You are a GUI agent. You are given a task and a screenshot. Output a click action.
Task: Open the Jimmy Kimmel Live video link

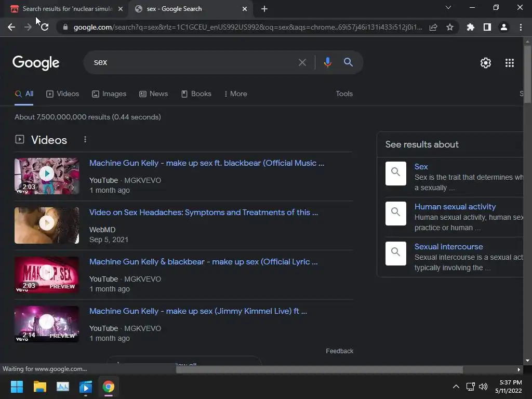198,311
